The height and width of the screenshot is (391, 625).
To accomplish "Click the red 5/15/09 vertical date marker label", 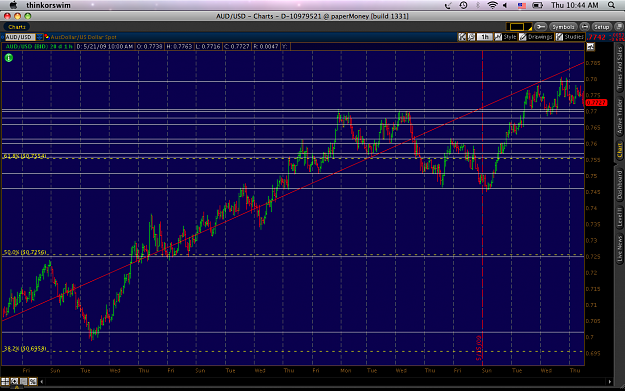I will pyautogui.click(x=479, y=348).
